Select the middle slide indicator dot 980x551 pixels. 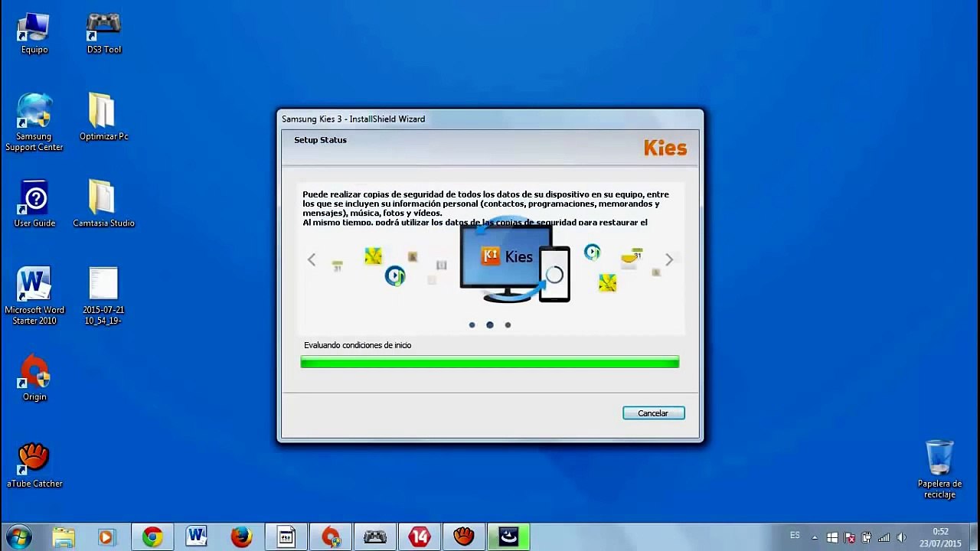pos(490,325)
